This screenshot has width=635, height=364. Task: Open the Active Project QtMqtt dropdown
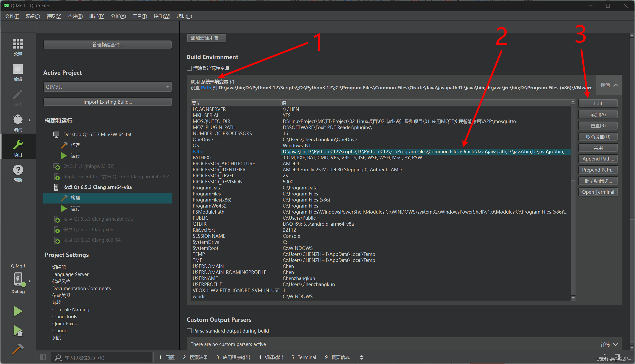point(107,87)
